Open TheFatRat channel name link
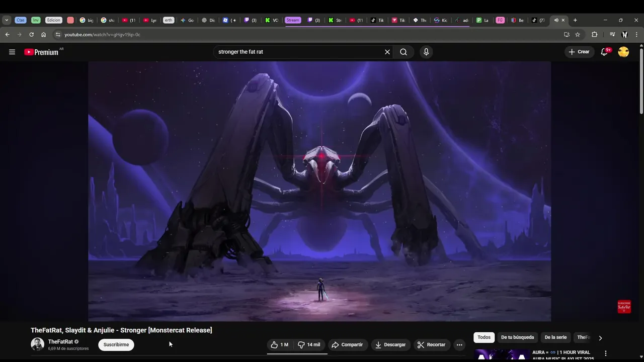 [60, 342]
